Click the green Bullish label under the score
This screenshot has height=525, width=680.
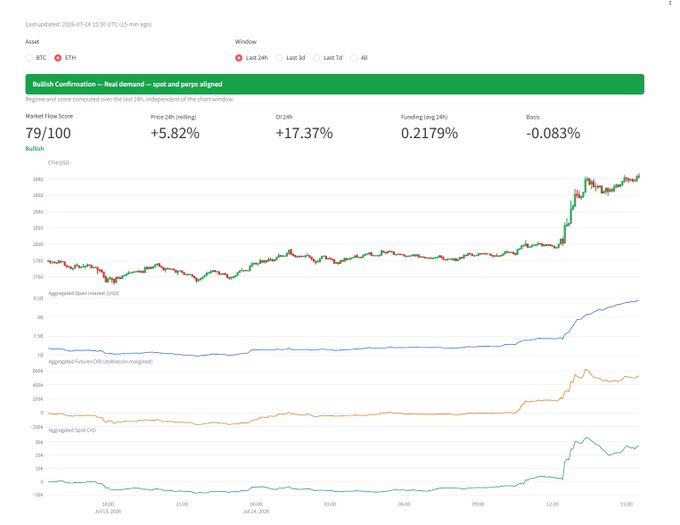pos(35,149)
